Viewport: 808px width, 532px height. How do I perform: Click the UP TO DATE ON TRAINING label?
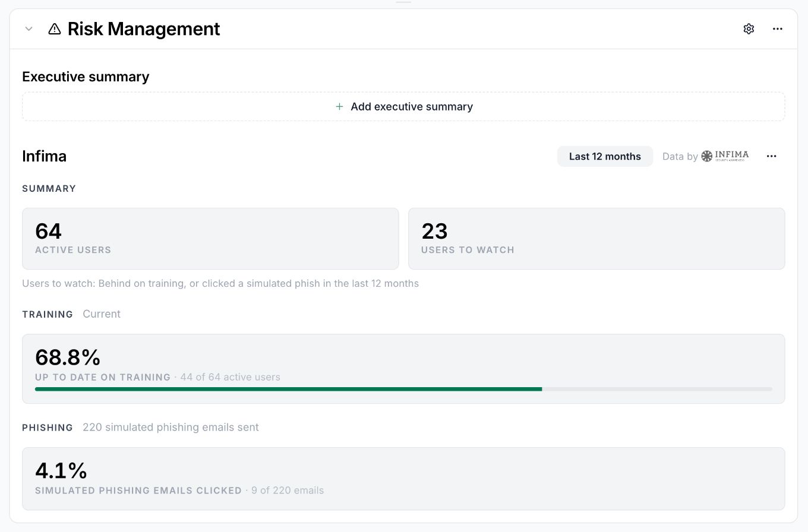tap(103, 378)
